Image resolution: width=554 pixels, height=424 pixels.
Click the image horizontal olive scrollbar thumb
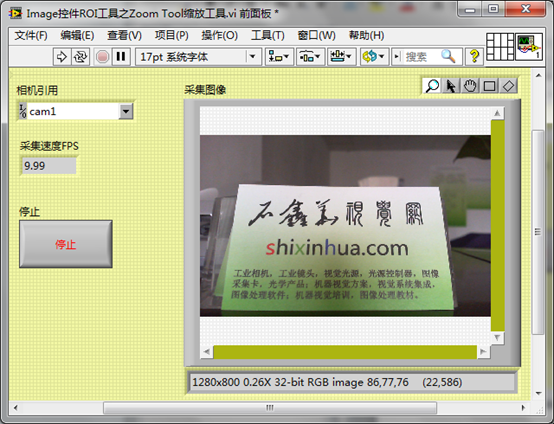point(345,352)
